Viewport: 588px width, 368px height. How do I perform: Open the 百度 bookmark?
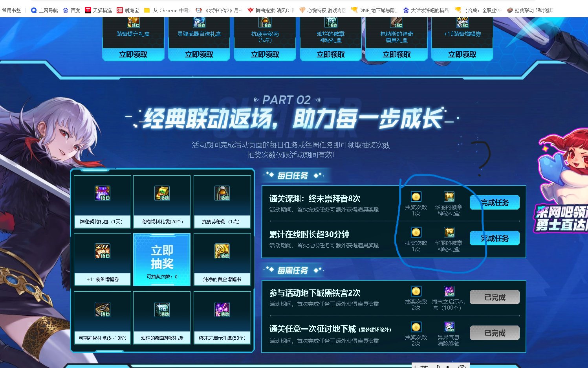[71, 10]
